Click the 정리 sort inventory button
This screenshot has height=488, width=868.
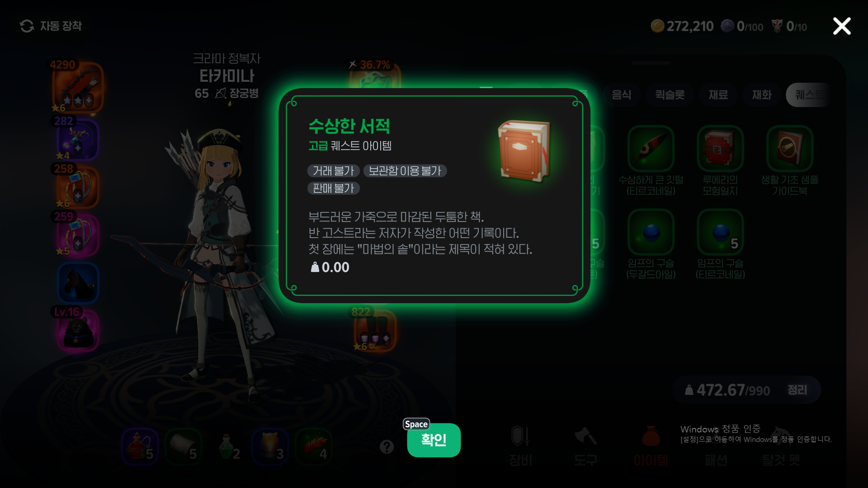[797, 390]
